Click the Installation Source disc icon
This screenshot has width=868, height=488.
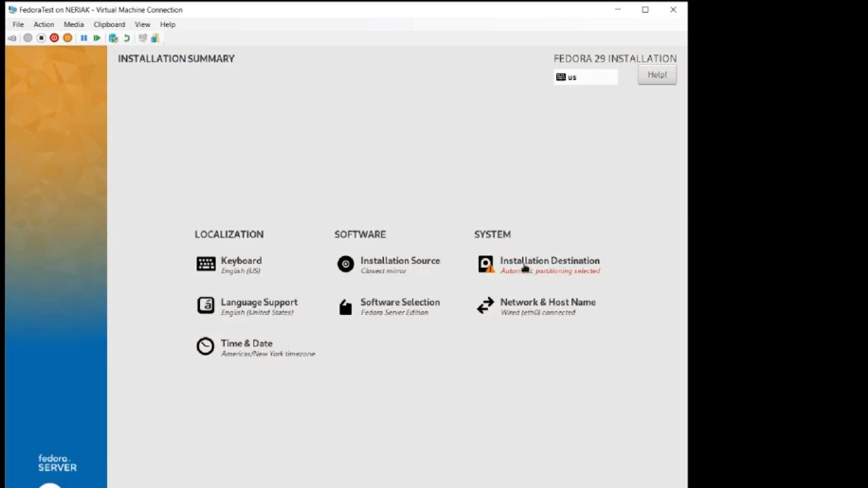[346, 264]
